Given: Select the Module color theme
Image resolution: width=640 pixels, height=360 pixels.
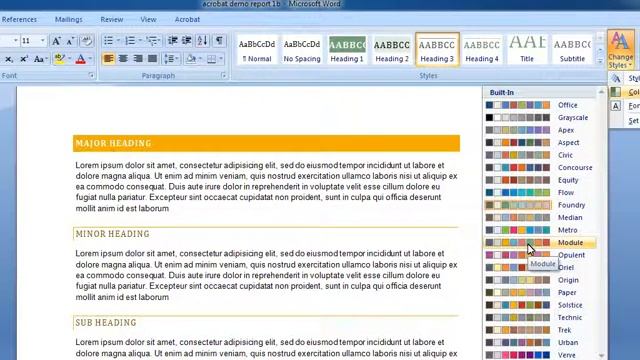Looking at the screenshot, I should click(540, 243).
